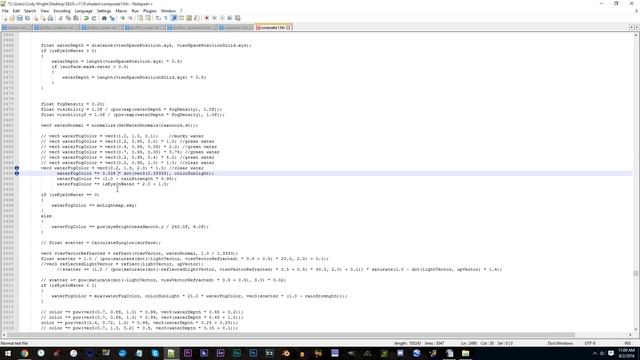
Task: Click the Zoom In toolbar icon
Action: tap(122, 18)
